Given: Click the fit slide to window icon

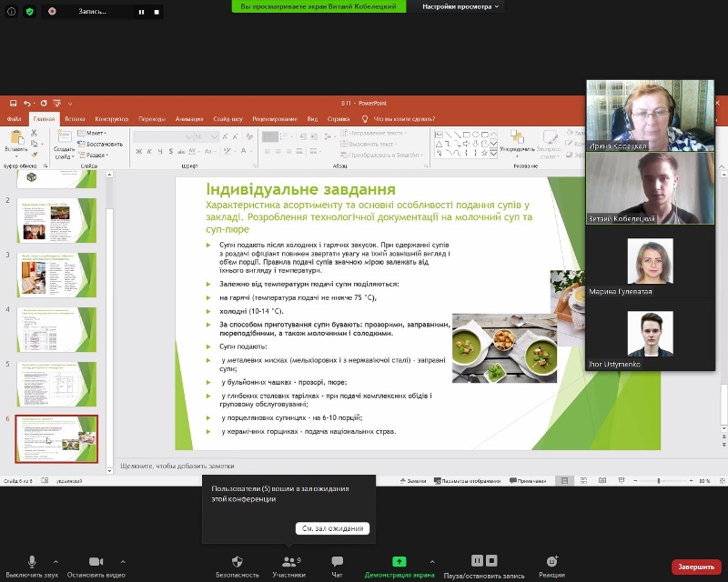Looking at the screenshot, I should coord(722,481).
